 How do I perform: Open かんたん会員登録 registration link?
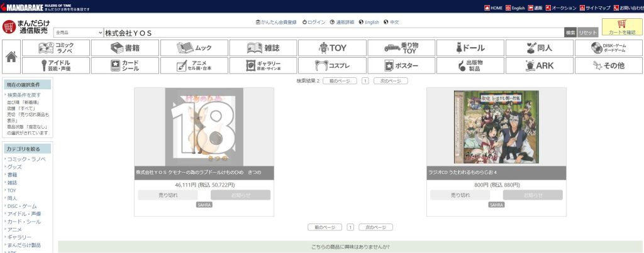coord(276,22)
